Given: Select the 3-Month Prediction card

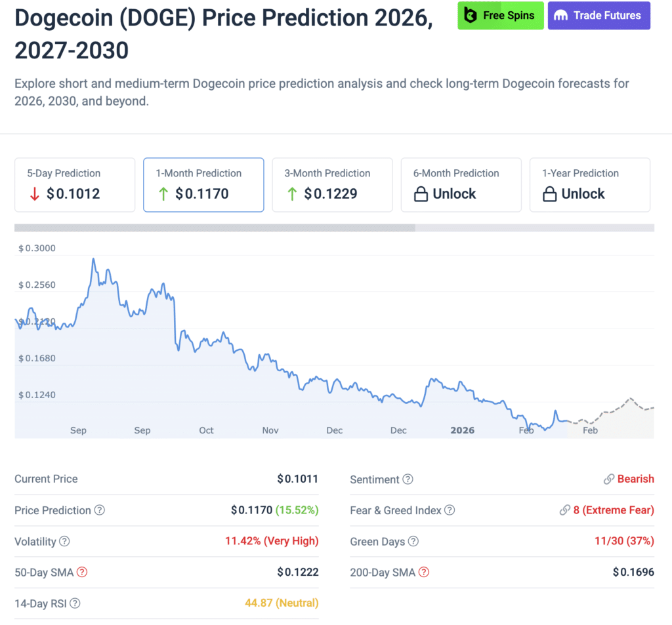Looking at the screenshot, I should pyautogui.click(x=332, y=185).
